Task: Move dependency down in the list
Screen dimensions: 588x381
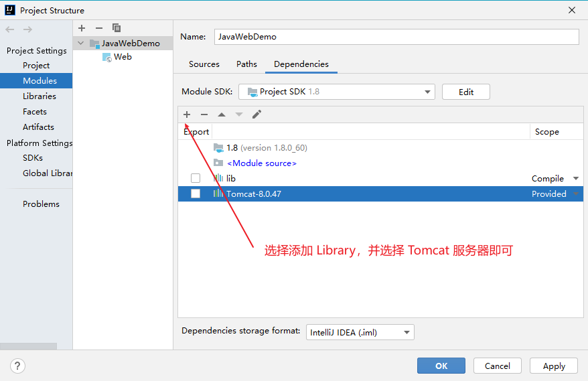Action: tap(239, 115)
